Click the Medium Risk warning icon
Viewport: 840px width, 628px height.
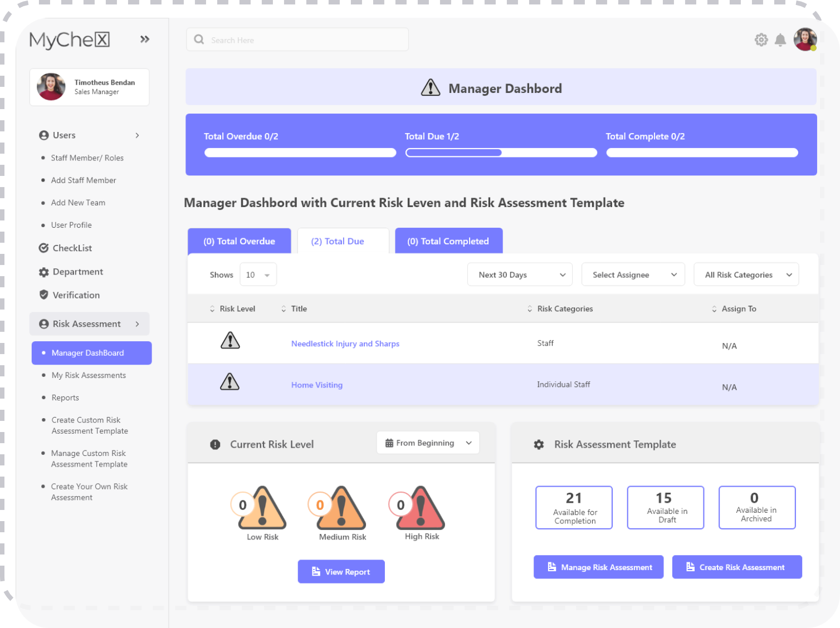coord(341,508)
